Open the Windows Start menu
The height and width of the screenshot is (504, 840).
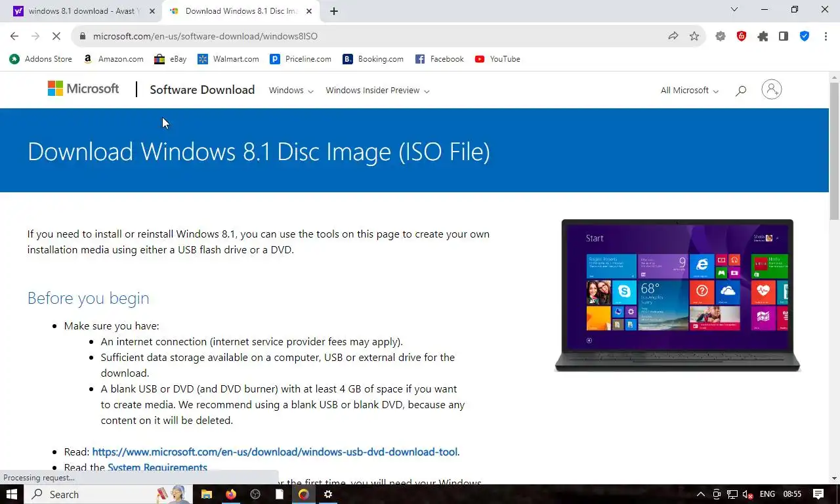[12, 494]
